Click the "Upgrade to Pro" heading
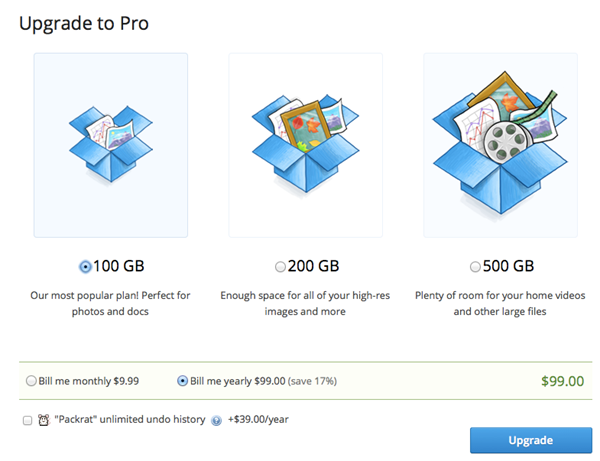Viewport: 600px width, 461px height. pos(82,21)
